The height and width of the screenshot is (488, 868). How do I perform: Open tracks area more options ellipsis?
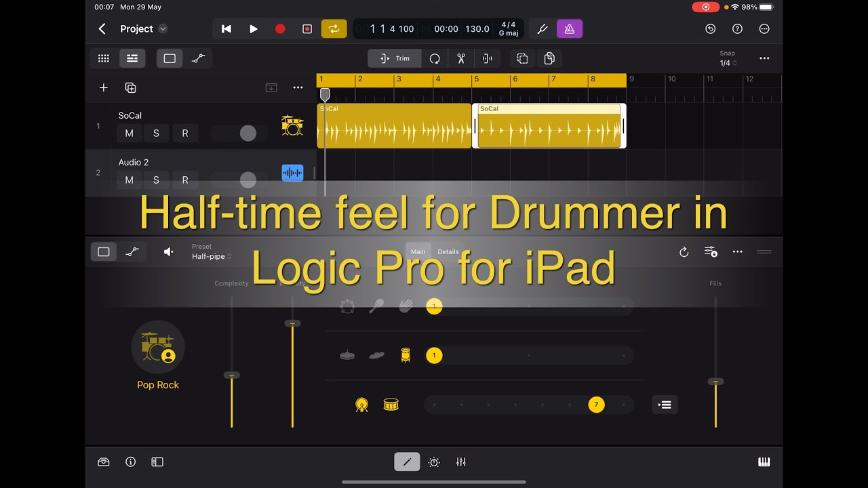[764, 58]
